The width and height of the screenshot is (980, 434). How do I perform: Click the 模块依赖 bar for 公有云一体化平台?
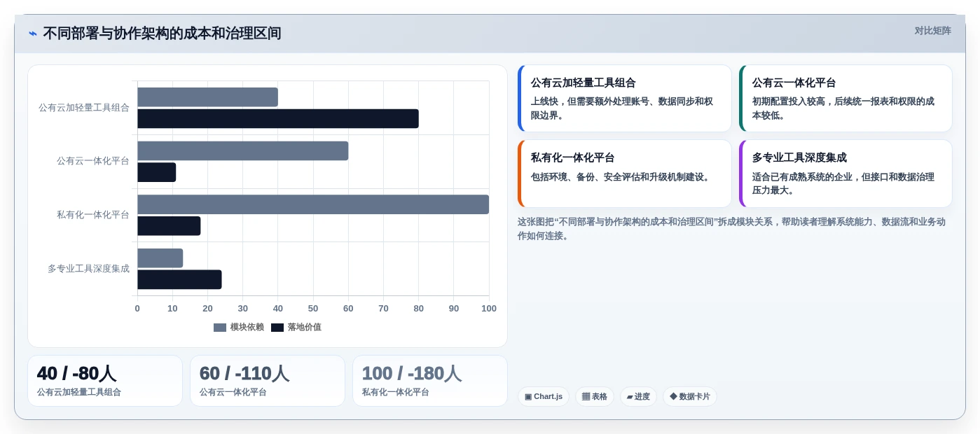[x=243, y=151]
